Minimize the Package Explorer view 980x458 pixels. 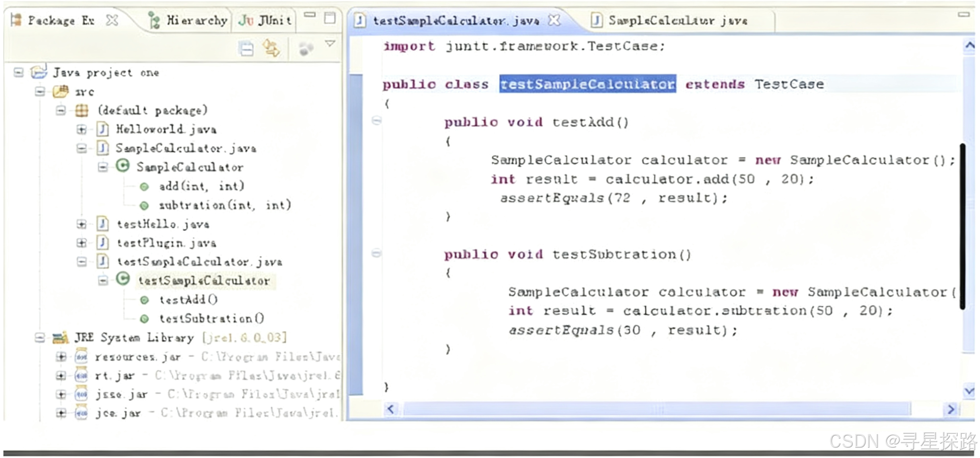[310, 15]
